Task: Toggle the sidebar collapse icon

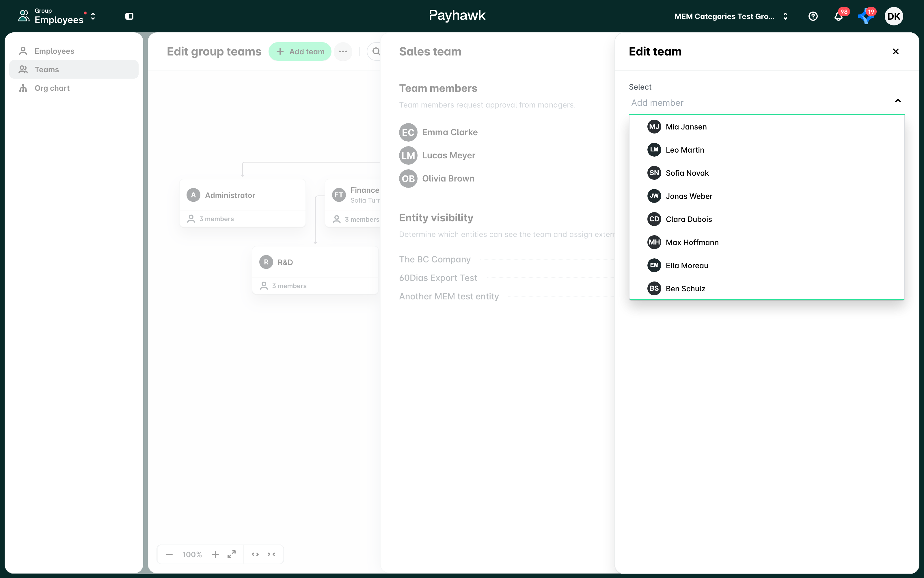Action: click(129, 16)
